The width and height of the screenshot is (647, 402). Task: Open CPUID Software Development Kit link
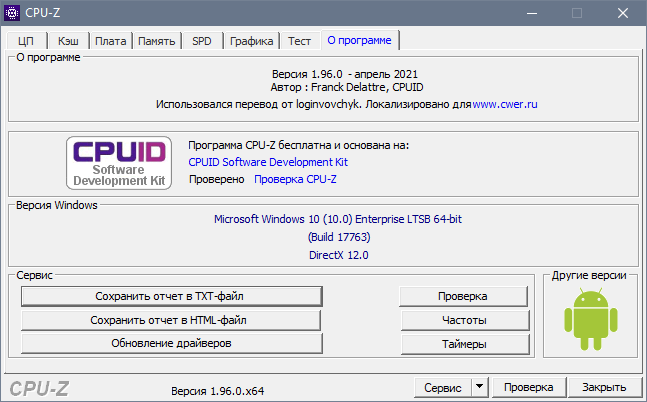tap(268, 162)
